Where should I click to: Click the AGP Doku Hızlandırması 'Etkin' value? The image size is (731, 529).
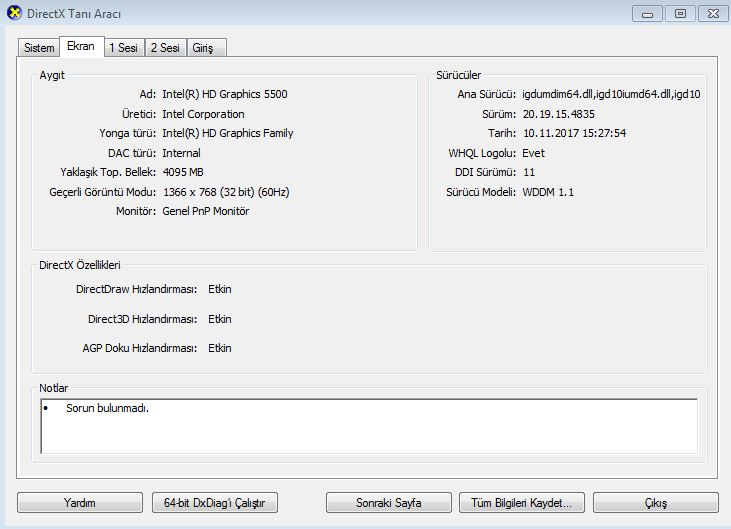coord(220,348)
